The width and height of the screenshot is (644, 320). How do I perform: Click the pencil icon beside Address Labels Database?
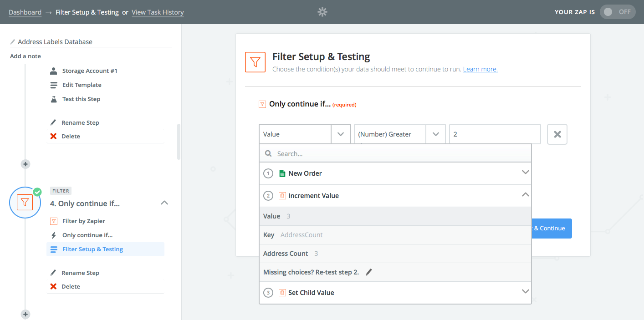(x=13, y=42)
